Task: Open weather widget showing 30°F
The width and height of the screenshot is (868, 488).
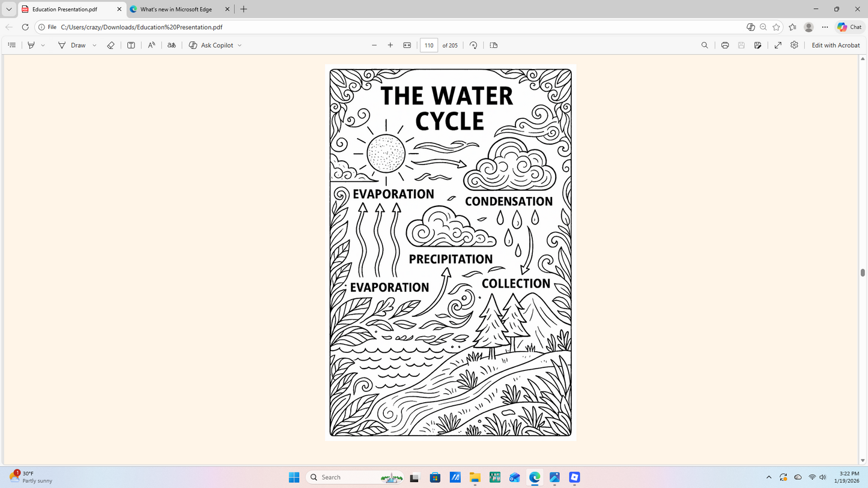Action: (x=30, y=477)
